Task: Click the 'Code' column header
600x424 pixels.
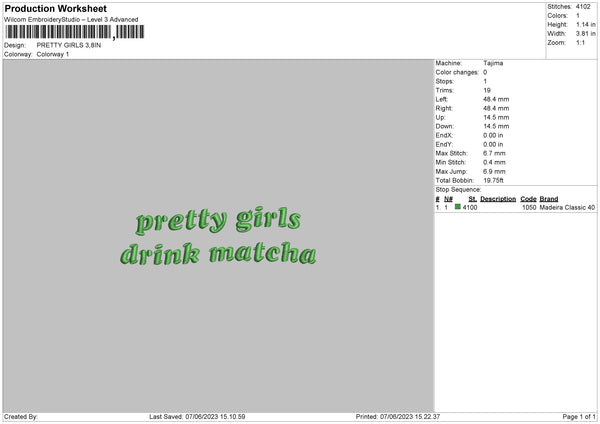Action: (528, 198)
